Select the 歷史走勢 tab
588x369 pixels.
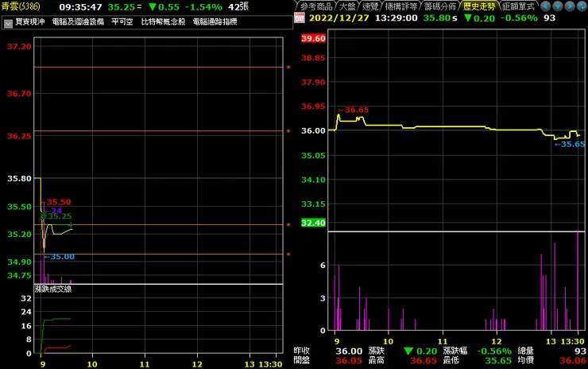coord(479,6)
